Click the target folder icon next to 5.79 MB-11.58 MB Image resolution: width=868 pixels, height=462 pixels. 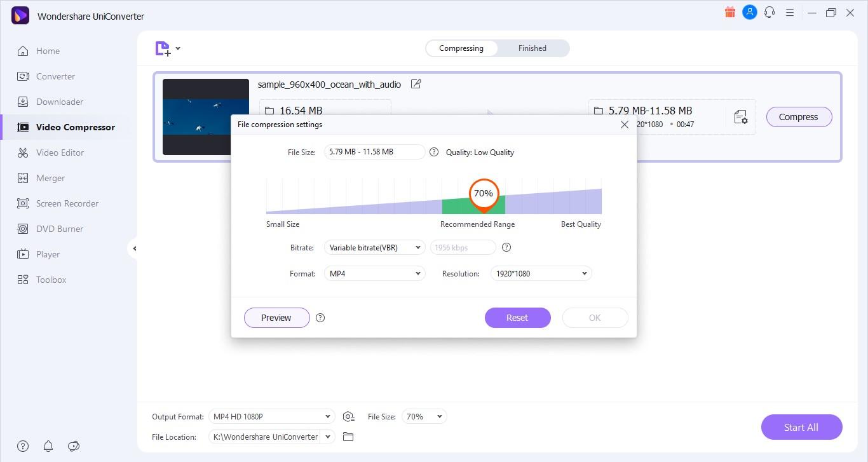coord(598,111)
